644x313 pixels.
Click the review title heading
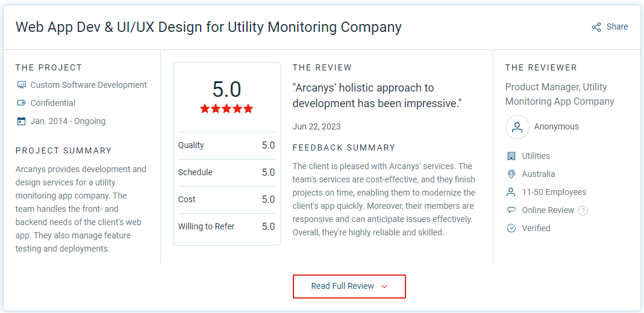pyautogui.click(x=208, y=27)
